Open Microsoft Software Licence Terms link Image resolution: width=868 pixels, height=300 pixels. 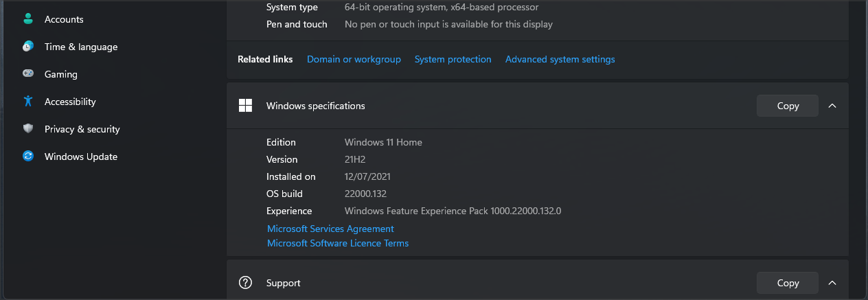[x=338, y=243]
